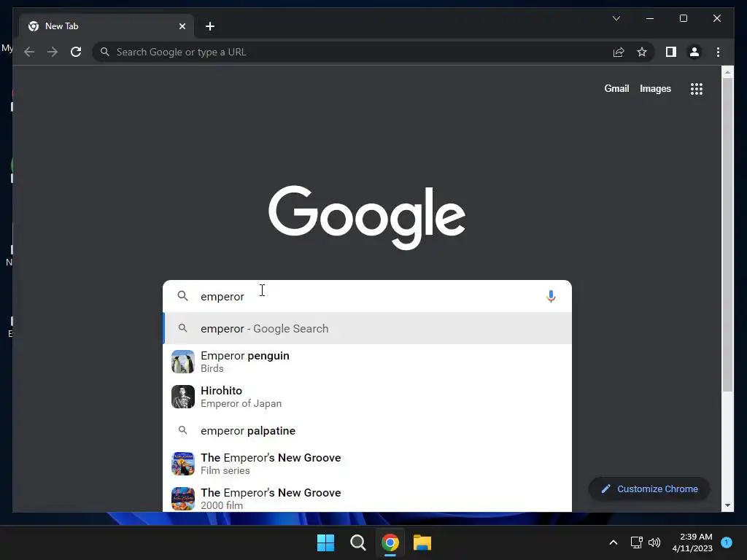Open the Chrome three-dot menu
The width and height of the screenshot is (747, 560).
pyautogui.click(x=718, y=52)
